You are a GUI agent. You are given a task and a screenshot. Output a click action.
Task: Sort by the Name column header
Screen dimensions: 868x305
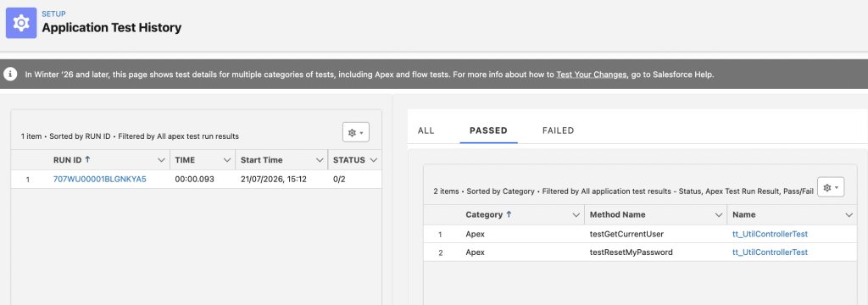coord(744,215)
